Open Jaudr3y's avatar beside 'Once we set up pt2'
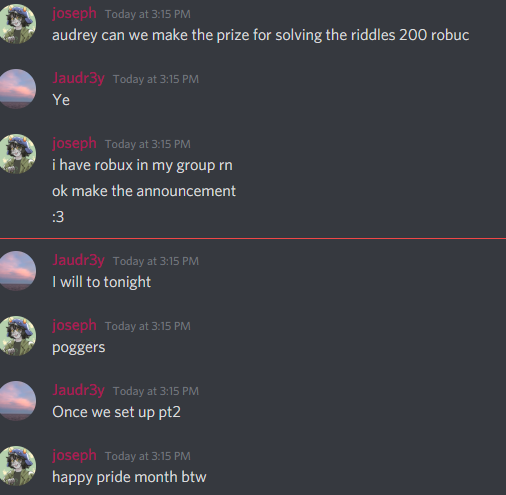Image resolution: width=506 pixels, height=495 pixels. (x=17, y=401)
